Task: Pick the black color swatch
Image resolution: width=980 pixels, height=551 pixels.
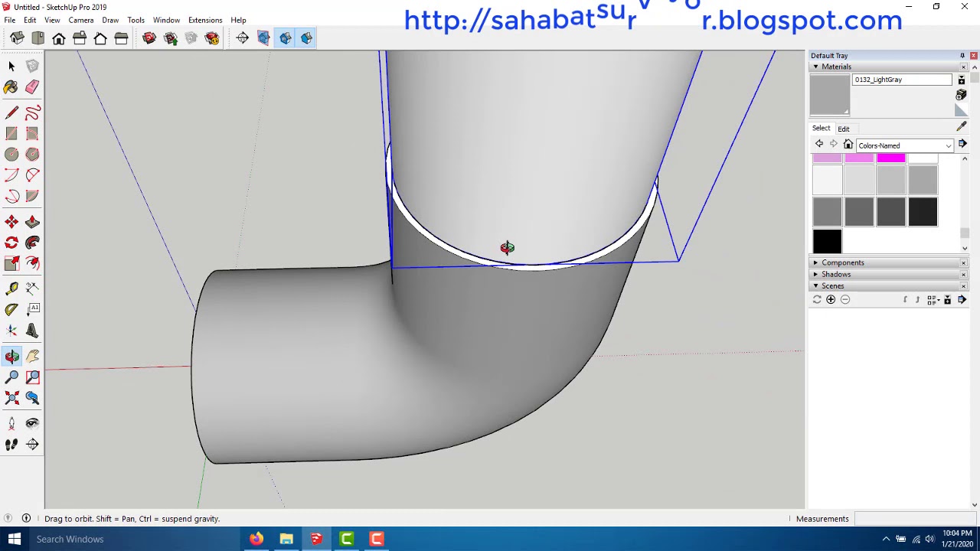Action: coord(827,242)
